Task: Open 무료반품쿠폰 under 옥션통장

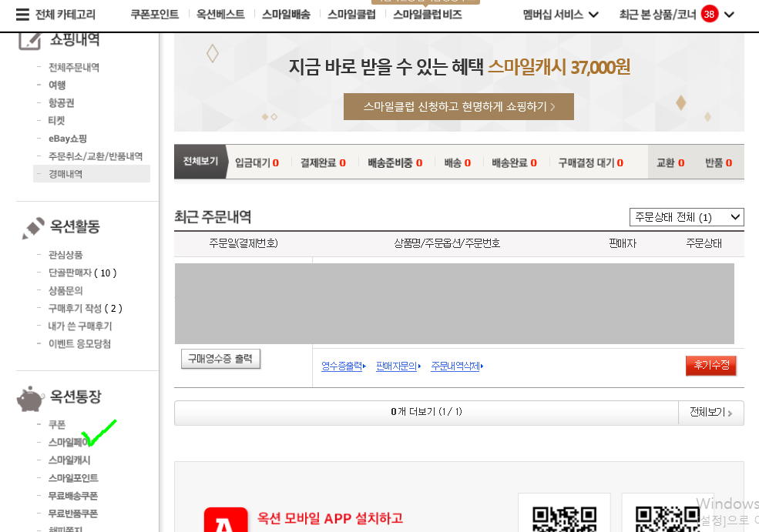Action: pos(73,514)
